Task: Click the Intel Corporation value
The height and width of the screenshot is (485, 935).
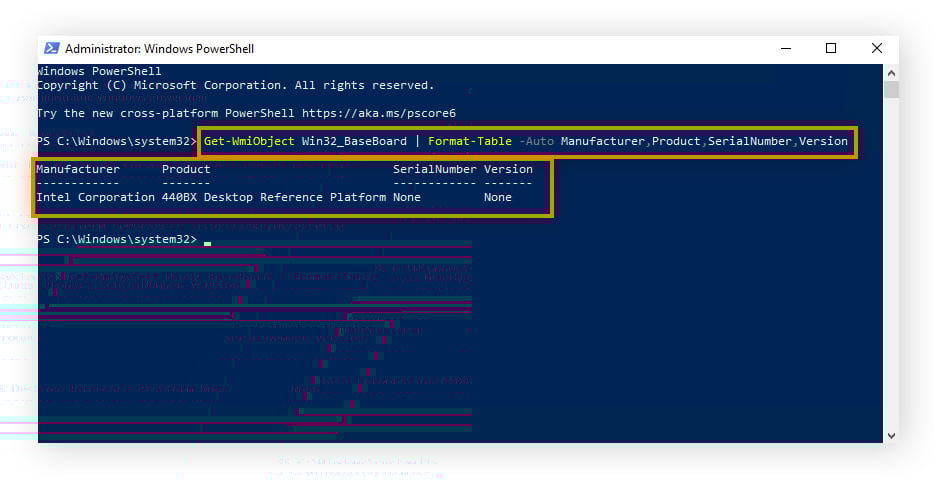Action: [x=95, y=197]
